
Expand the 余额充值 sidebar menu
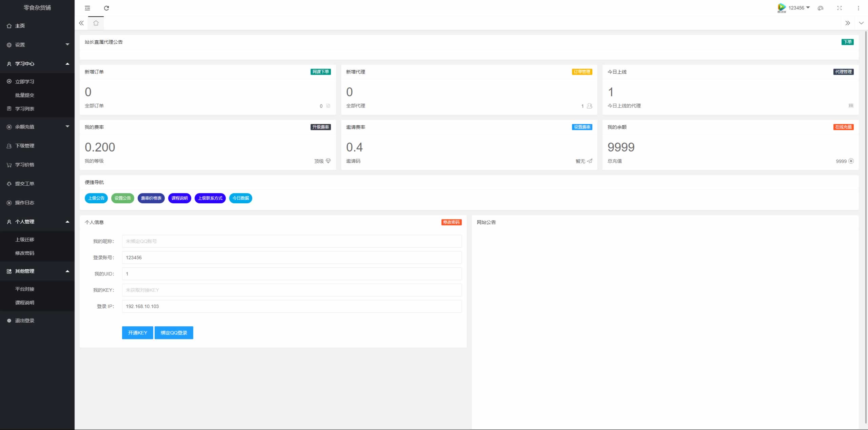point(37,127)
